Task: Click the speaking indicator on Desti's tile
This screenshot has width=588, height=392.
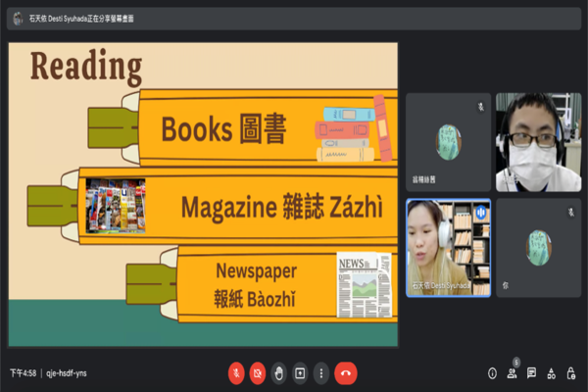Action: click(481, 211)
